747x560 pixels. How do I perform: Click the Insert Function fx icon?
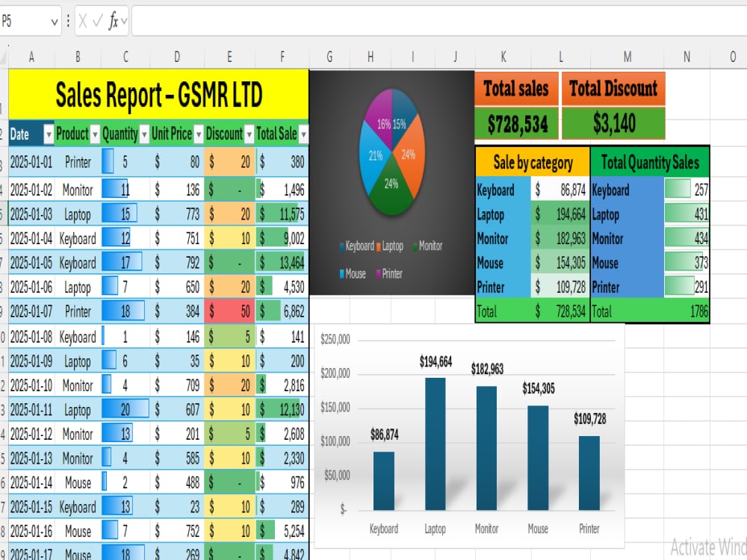coord(113,21)
